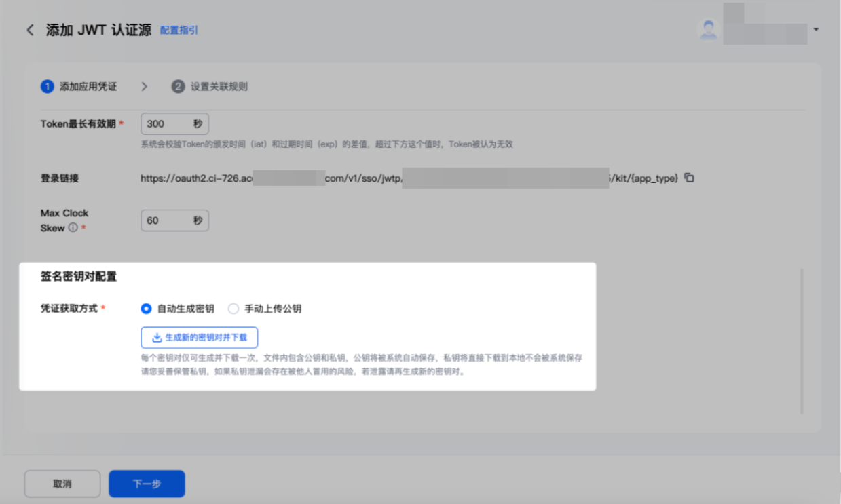Image resolution: width=841 pixels, height=504 pixels.
Task: Click the 下一步 button
Action: (x=147, y=484)
